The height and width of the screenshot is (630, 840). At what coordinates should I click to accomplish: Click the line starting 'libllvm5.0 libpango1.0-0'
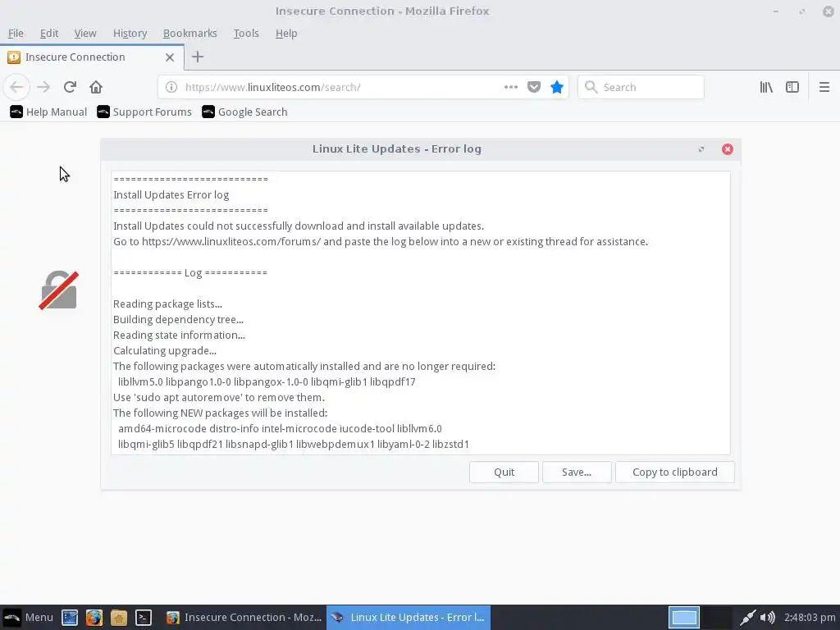point(267,382)
